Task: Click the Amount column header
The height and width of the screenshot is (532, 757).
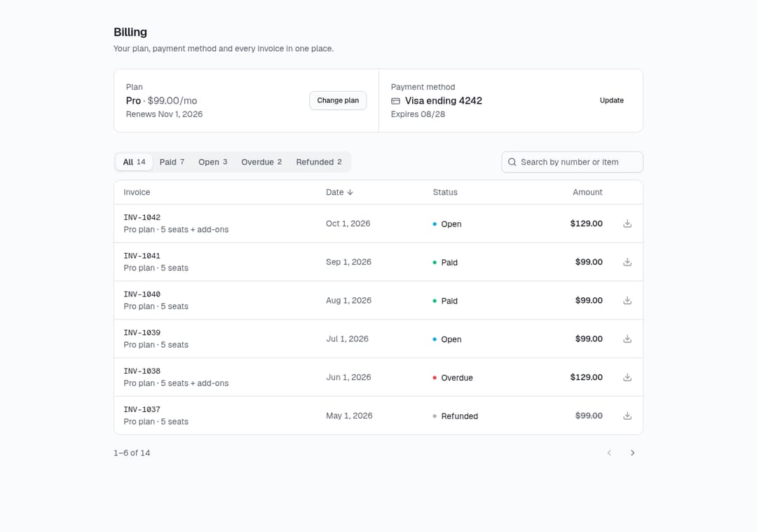Action: (x=587, y=192)
